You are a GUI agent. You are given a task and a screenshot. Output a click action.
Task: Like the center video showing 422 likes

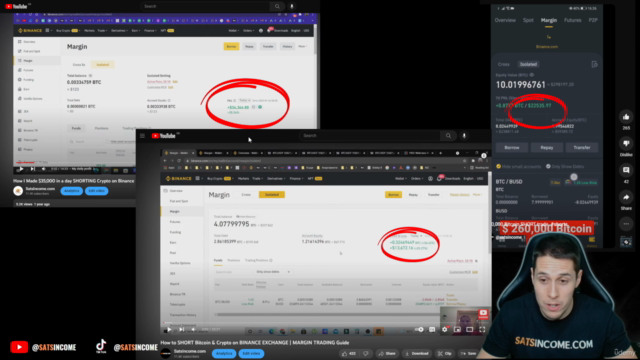348,353
